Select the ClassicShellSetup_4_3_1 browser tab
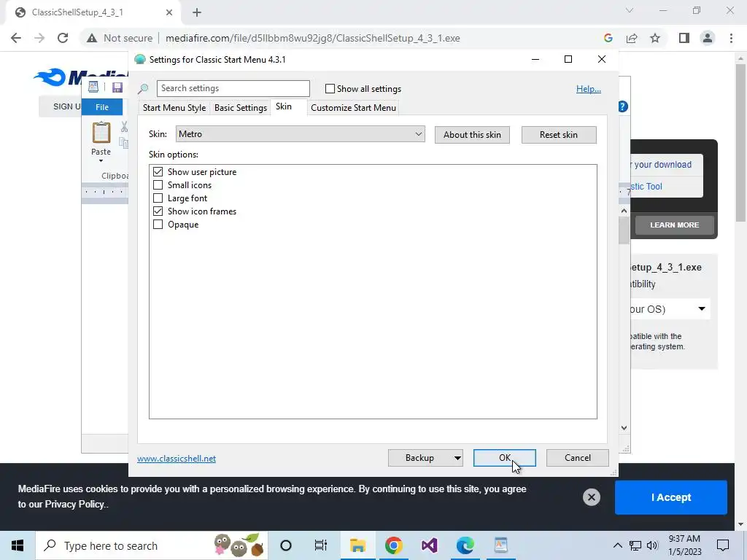The height and width of the screenshot is (560, 747). [93, 12]
